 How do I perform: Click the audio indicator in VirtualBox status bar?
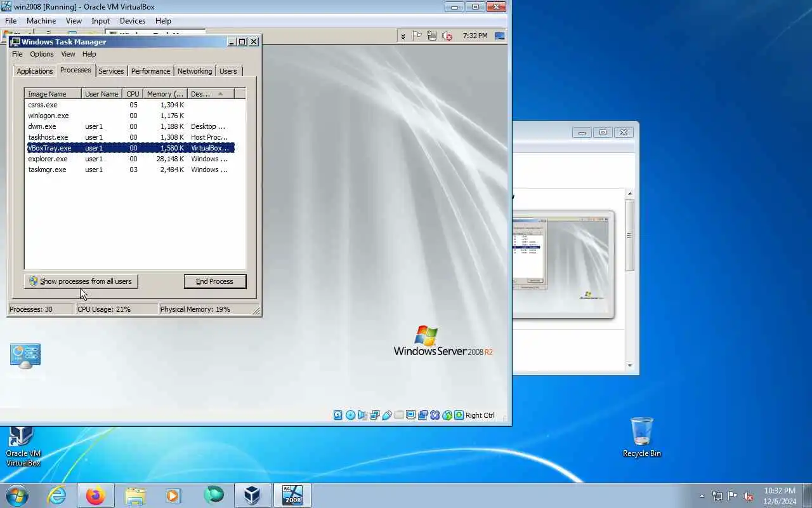coord(362,415)
